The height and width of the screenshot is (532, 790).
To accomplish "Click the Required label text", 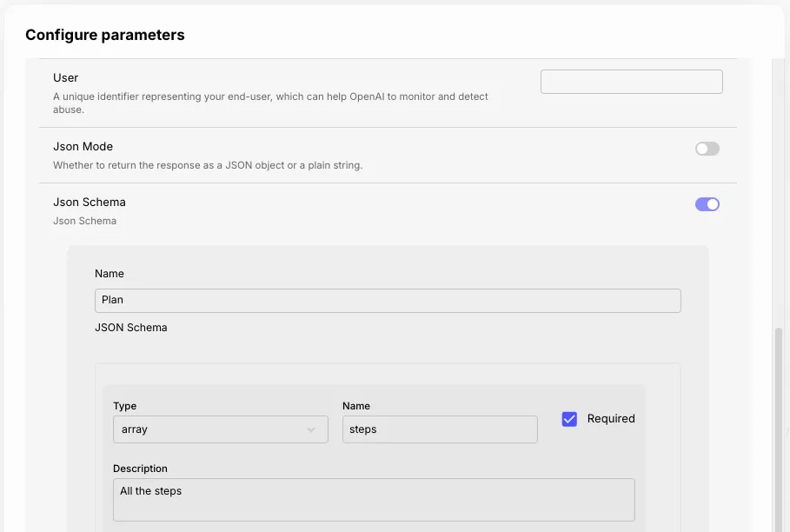I will pos(611,419).
